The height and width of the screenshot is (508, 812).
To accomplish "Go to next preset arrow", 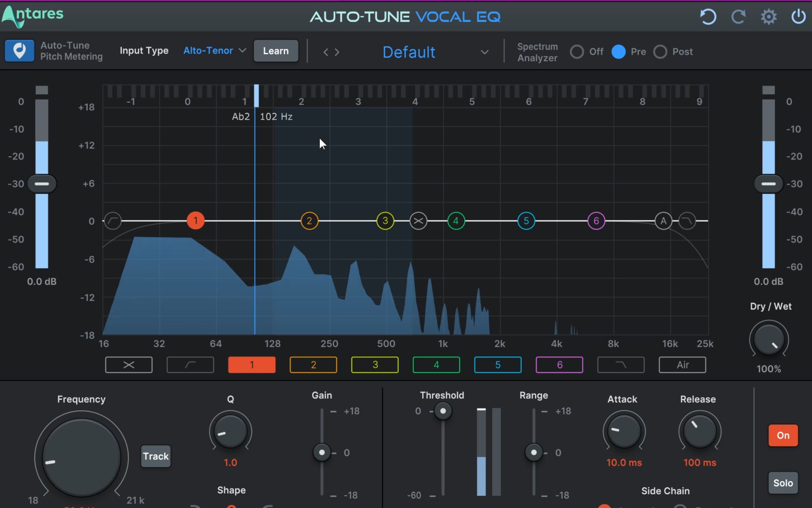I will click(x=337, y=52).
